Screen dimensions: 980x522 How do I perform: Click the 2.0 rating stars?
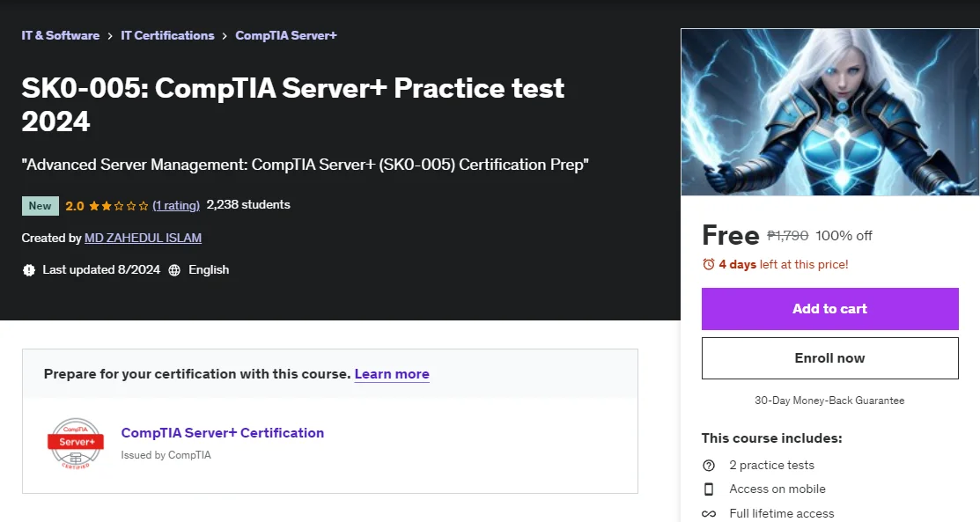[x=118, y=206]
